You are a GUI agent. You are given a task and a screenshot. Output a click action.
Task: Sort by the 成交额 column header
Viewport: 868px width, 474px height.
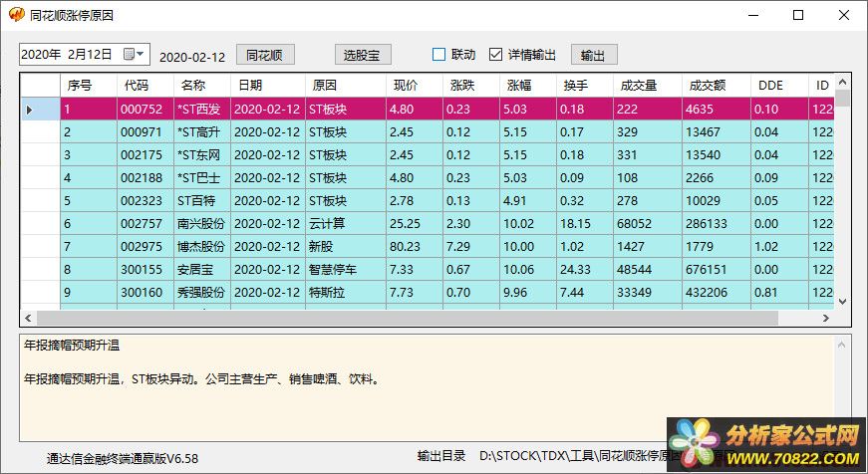click(x=717, y=86)
